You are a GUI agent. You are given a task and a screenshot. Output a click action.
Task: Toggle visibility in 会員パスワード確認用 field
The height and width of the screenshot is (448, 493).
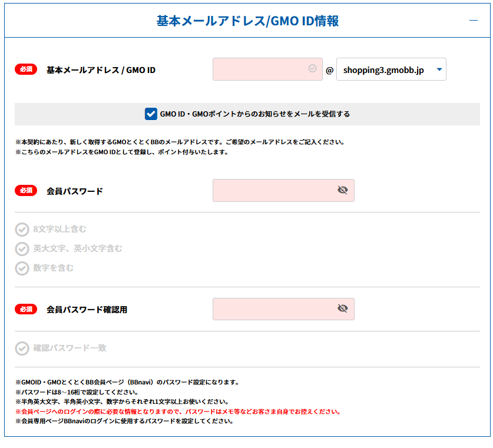343,309
